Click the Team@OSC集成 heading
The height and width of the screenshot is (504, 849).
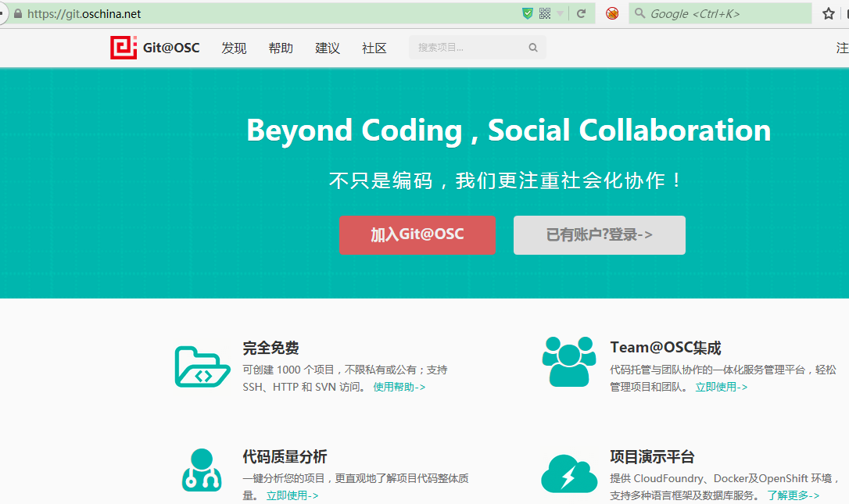pyautogui.click(x=665, y=348)
